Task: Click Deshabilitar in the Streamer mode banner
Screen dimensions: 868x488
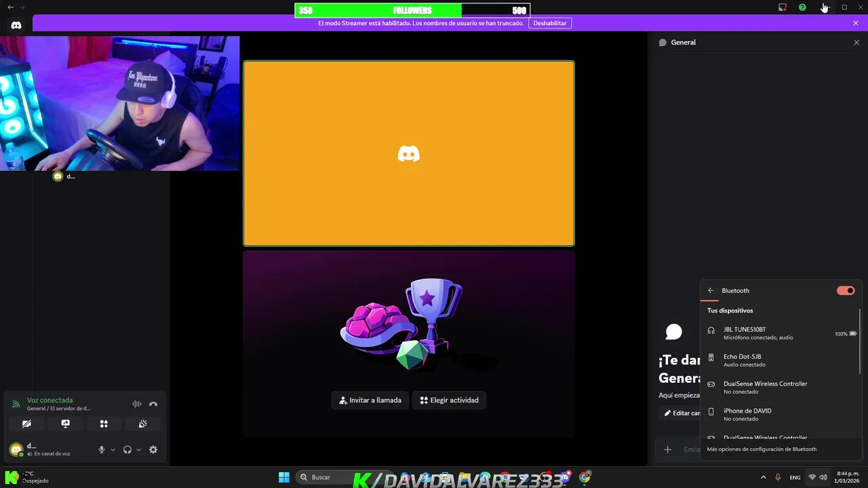Action: 549,23
